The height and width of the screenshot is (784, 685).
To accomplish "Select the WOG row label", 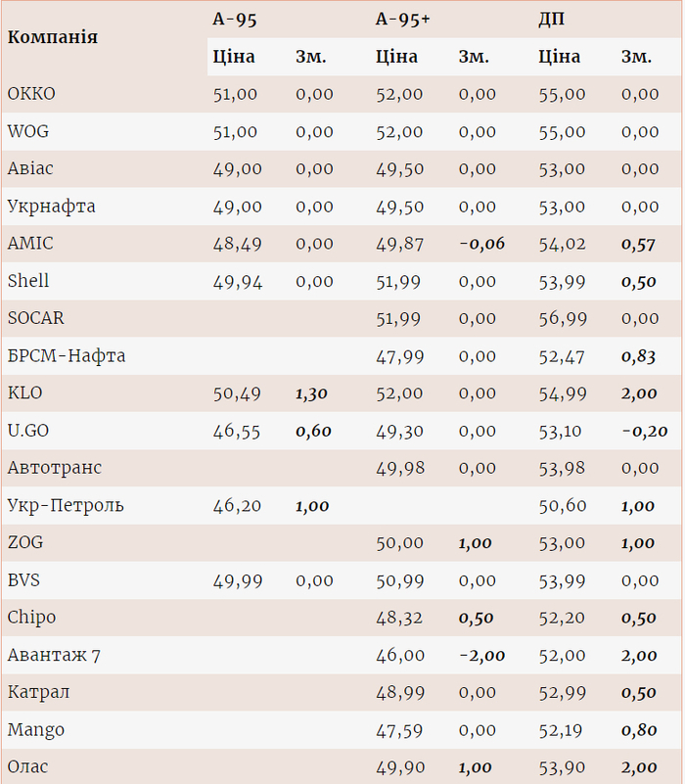I will point(30,131).
